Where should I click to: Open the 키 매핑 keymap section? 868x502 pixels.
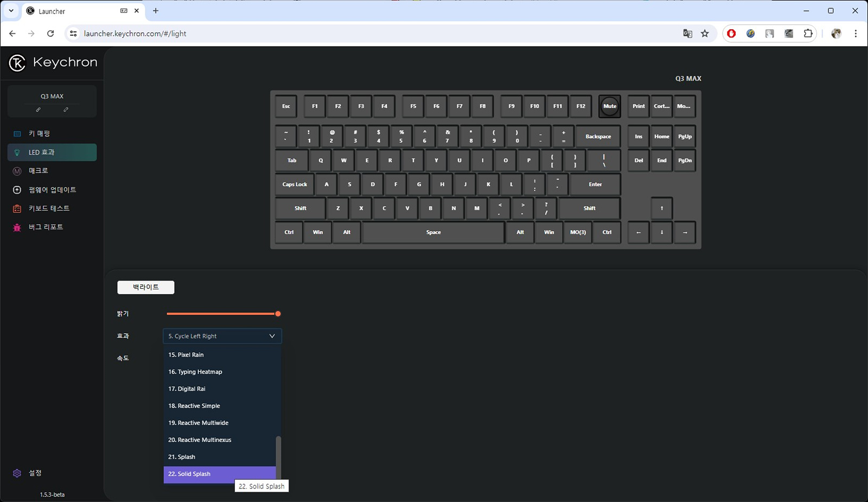tap(52, 134)
